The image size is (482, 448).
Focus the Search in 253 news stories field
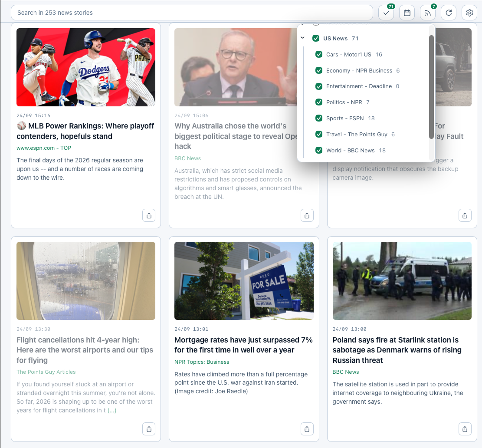[x=192, y=13]
